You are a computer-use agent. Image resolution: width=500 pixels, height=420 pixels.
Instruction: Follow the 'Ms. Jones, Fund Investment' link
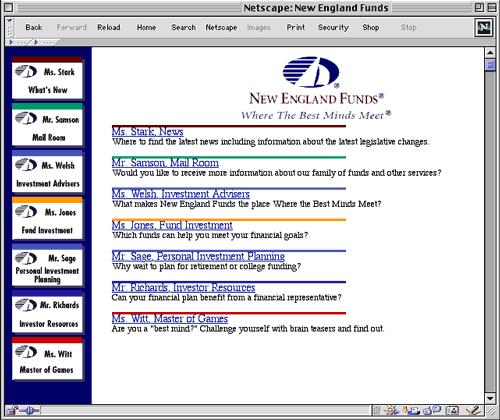[x=172, y=225]
